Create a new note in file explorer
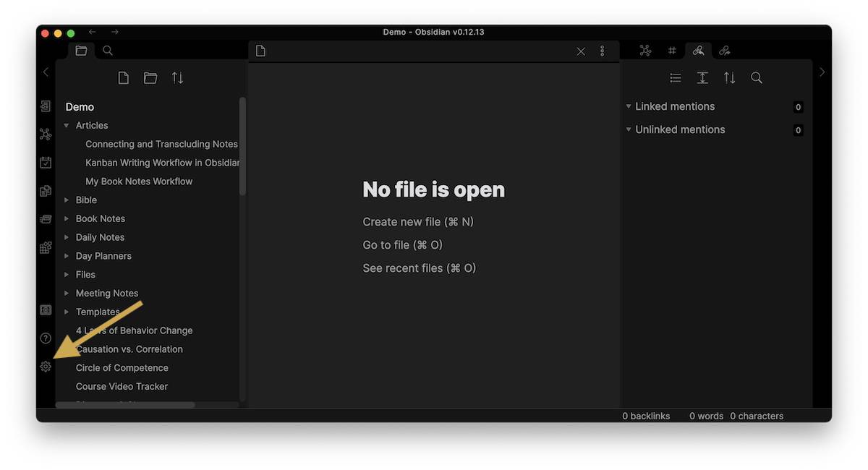The image size is (868, 470). [x=124, y=78]
